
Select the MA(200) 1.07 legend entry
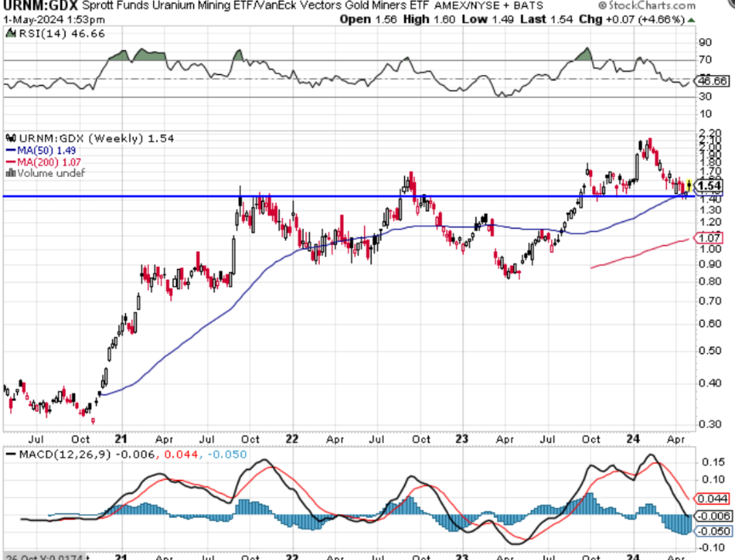[43, 163]
